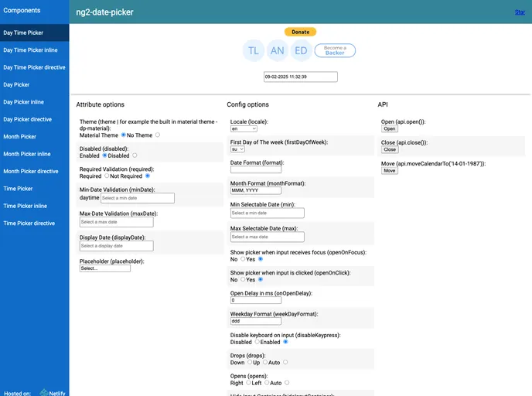The image size is (532, 396).
Task: Set openOnFocus to Yes
Action: coord(261,259)
